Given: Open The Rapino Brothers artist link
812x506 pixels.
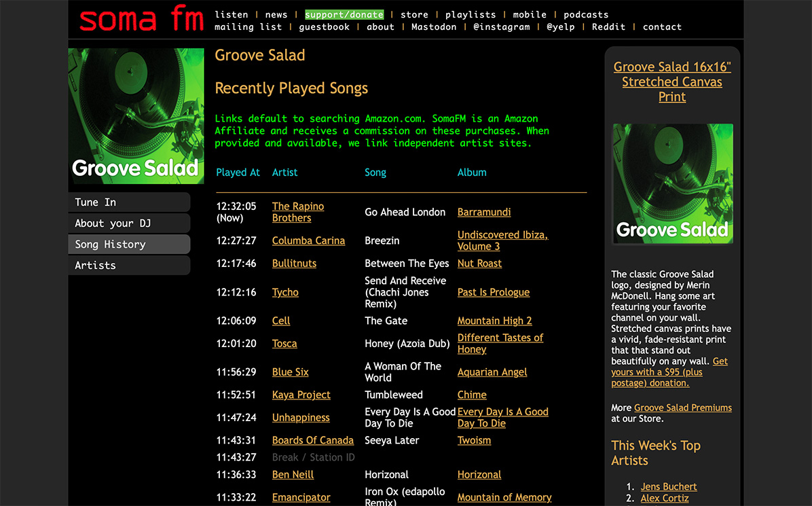Looking at the screenshot, I should [298, 212].
